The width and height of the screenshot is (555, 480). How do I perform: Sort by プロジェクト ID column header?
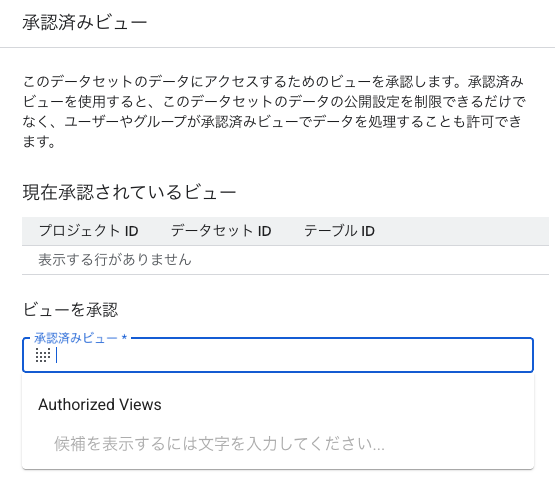coord(88,231)
